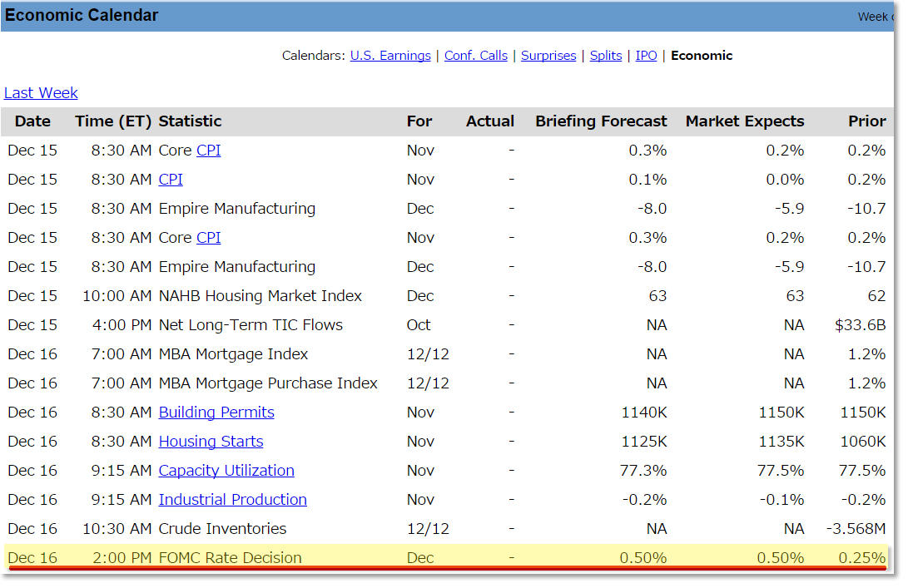This screenshot has height=588, width=908.
Task: Open the Conf. Calls calendar link
Action: click(476, 56)
